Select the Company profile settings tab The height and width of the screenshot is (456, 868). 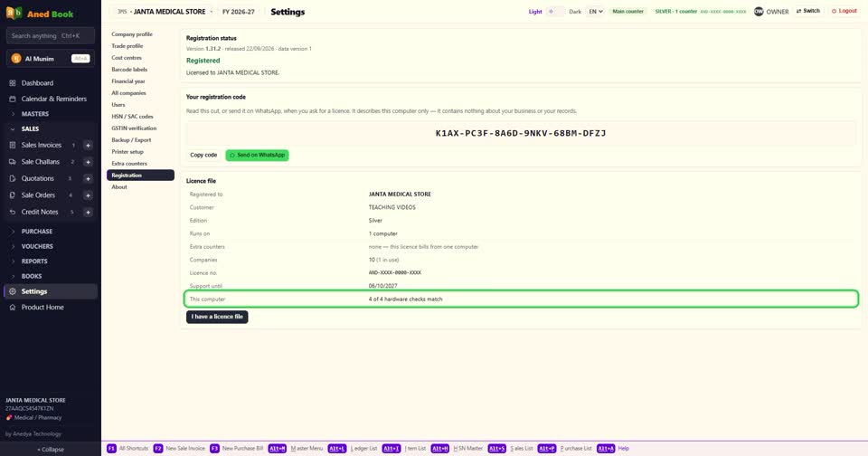click(132, 34)
